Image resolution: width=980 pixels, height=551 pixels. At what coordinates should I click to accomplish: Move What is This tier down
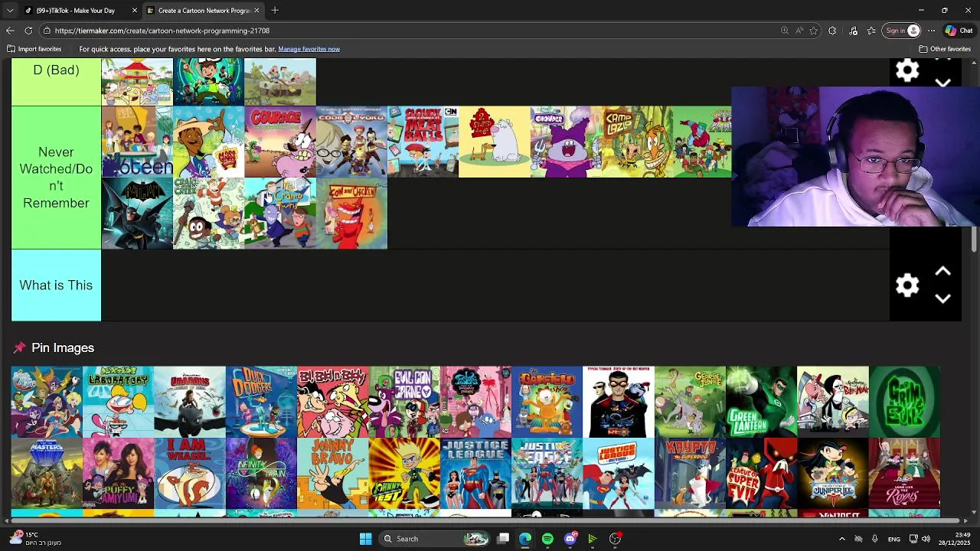tap(943, 299)
